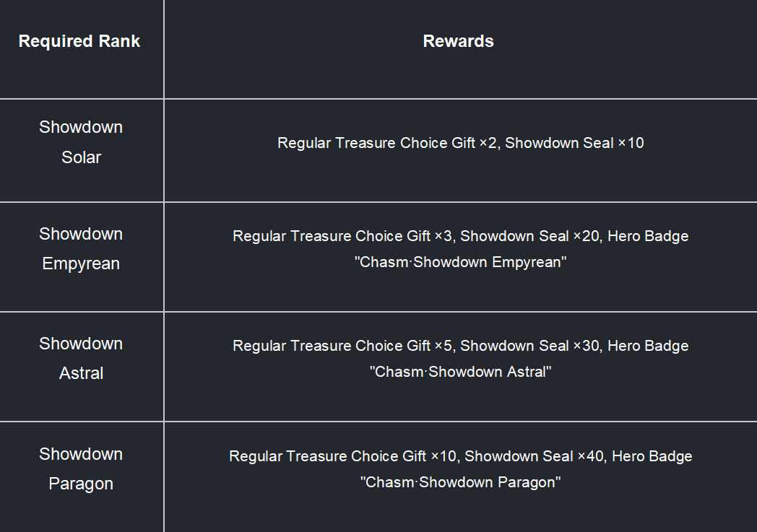Click the Required Rank column header
Image resolution: width=757 pixels, height=532 pixels.
click(79, 41)
